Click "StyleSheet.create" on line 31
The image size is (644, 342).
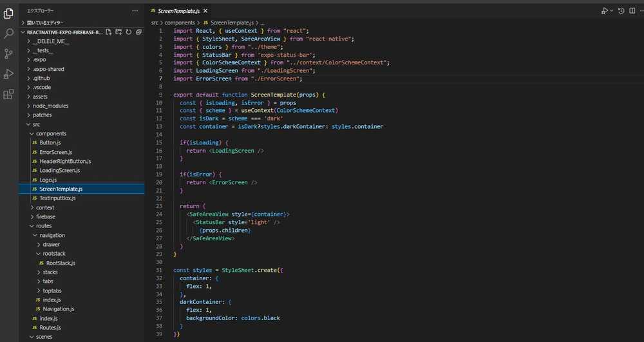pyautogui.click(x=249, y=270)
